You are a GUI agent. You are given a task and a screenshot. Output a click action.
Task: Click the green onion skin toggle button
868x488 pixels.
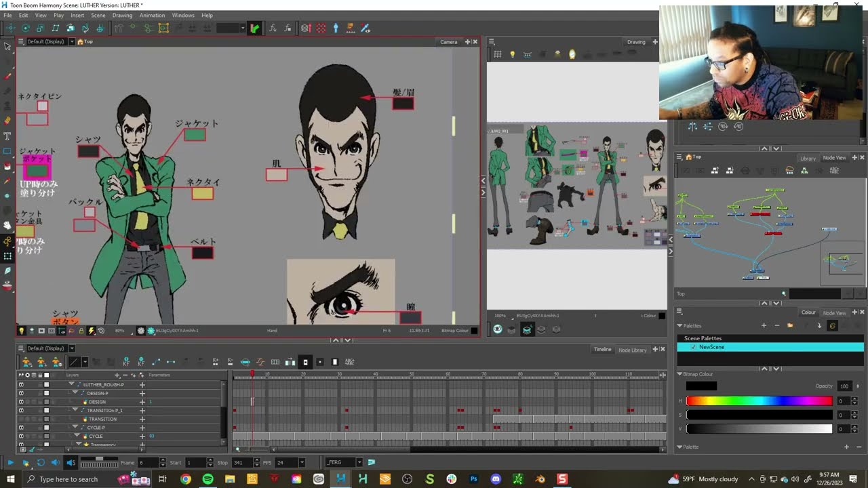254,28
